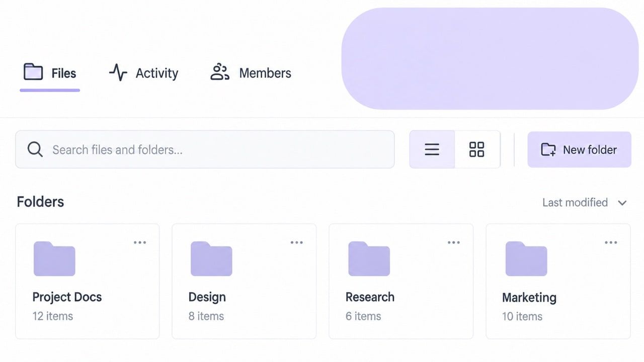Select the "Design" folder name
The image size is (644, 362).
coord(207,297)
